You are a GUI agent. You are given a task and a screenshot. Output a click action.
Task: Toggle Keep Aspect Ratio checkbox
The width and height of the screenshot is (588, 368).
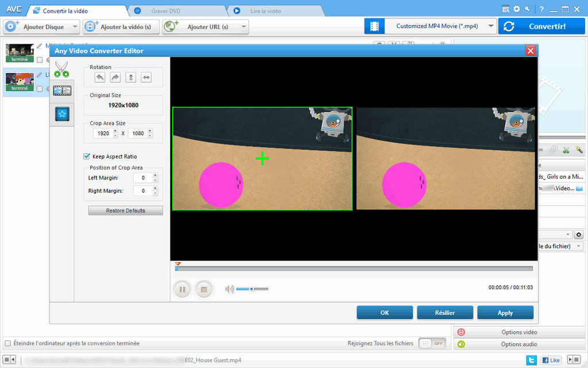pyautogui.click(x=87, y=156)
